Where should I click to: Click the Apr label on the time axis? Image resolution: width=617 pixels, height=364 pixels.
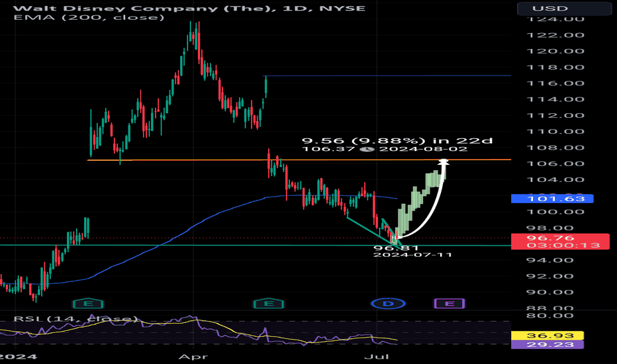pyautogui.click(x=193, y=357)
